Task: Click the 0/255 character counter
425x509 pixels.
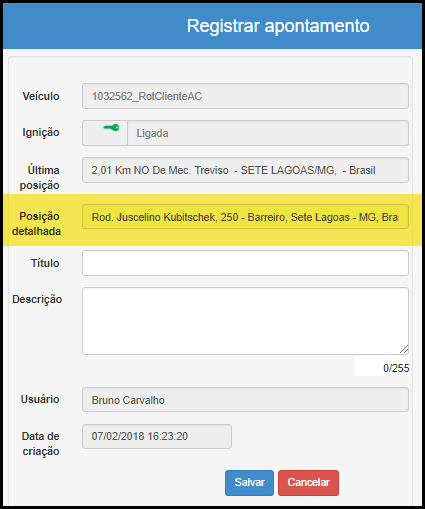Action: coord(396,368)
